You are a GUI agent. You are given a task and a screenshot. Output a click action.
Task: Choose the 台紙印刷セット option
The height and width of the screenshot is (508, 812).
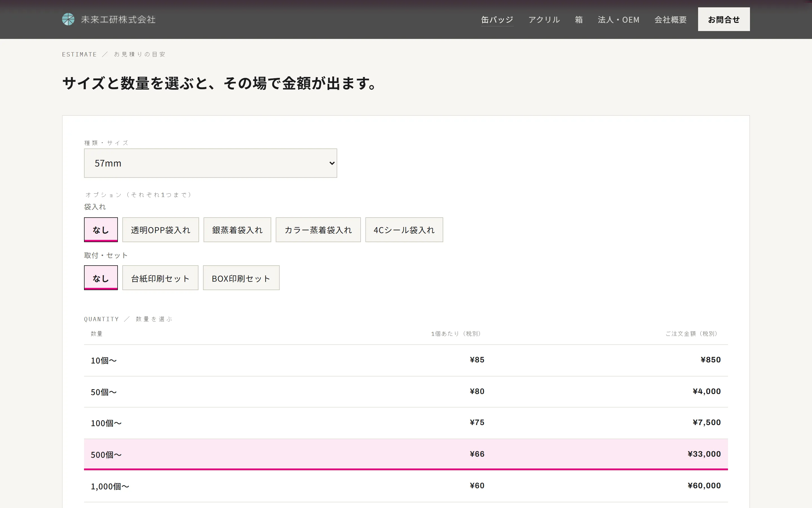[x=160, y=278]
